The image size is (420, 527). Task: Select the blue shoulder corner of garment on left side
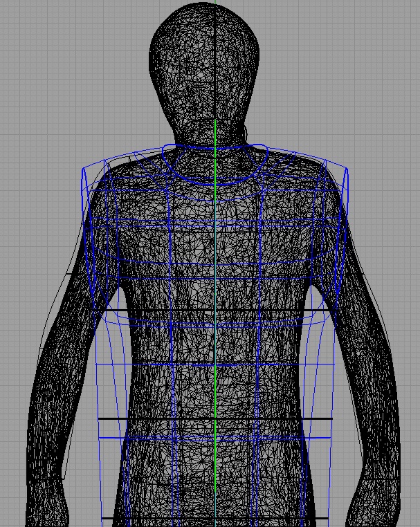coord(83,169)
